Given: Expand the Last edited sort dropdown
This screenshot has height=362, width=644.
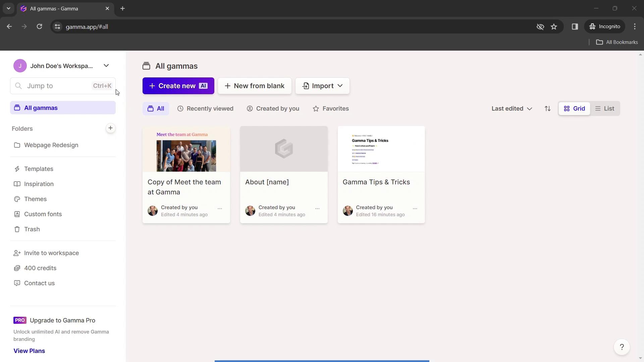Looking at the screenshot, I should click(x=511, y=109).
